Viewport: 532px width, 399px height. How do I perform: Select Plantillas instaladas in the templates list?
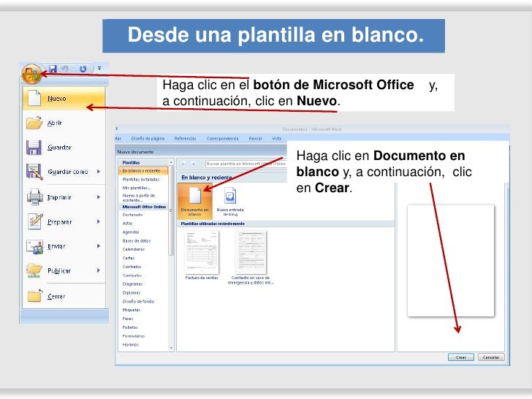point(142,179)
